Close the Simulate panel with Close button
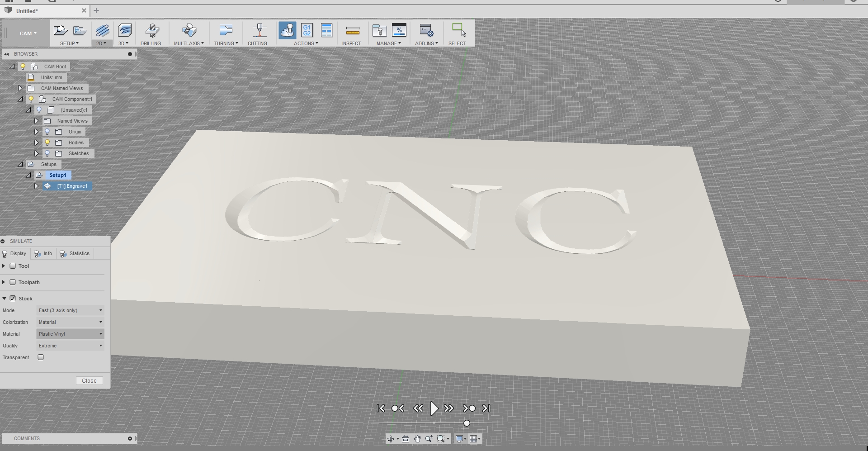This screenshot has height=451, width=868. pos(89,381)
